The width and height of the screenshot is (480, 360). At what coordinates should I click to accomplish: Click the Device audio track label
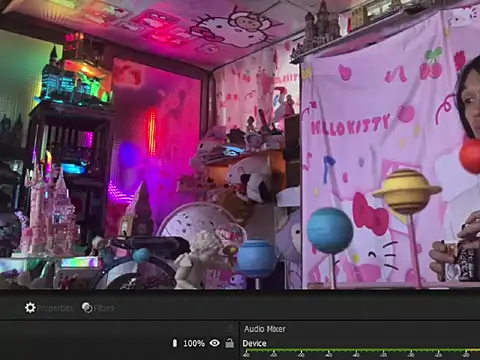coord(254,343)
